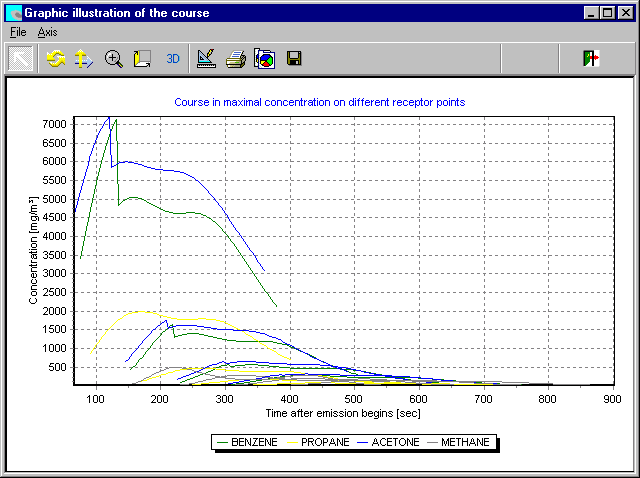Open the chart editing ruler-and-pencil icon
Image resolution: width=640 pixels, height=478 pixels.
pos(206,58)
